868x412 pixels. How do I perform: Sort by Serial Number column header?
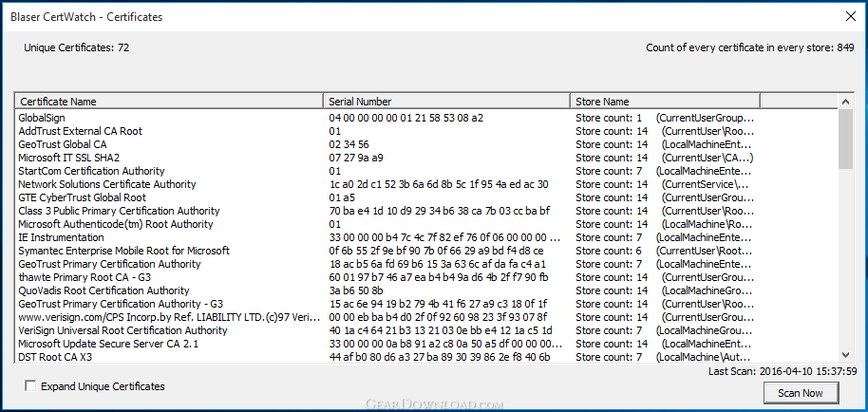[x=446, y=102]
